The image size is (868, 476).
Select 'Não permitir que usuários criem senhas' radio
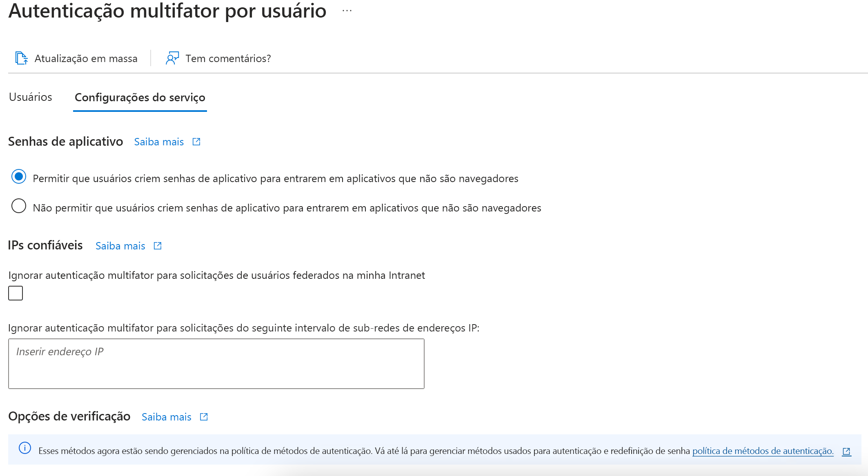pos(19,206)
